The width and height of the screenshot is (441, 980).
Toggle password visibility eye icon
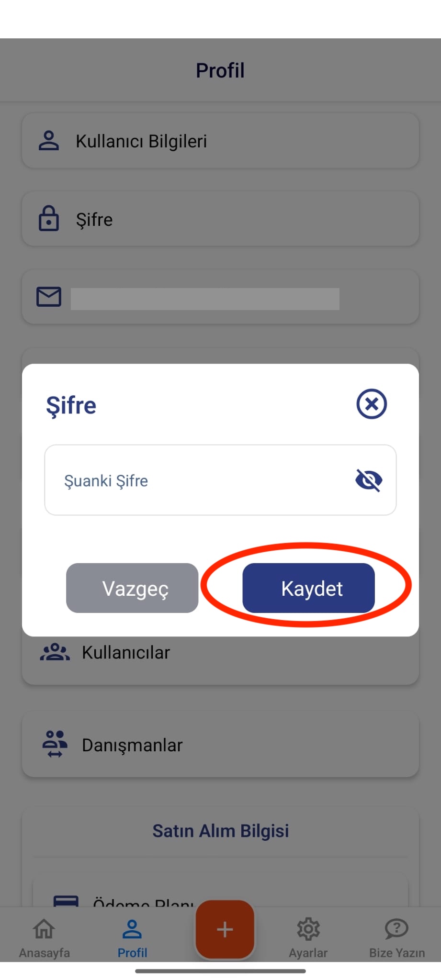(369, 480)
